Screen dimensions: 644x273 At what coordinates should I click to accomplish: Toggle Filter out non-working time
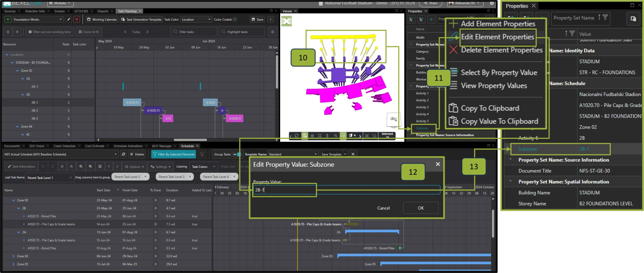(x=50, y=32)
